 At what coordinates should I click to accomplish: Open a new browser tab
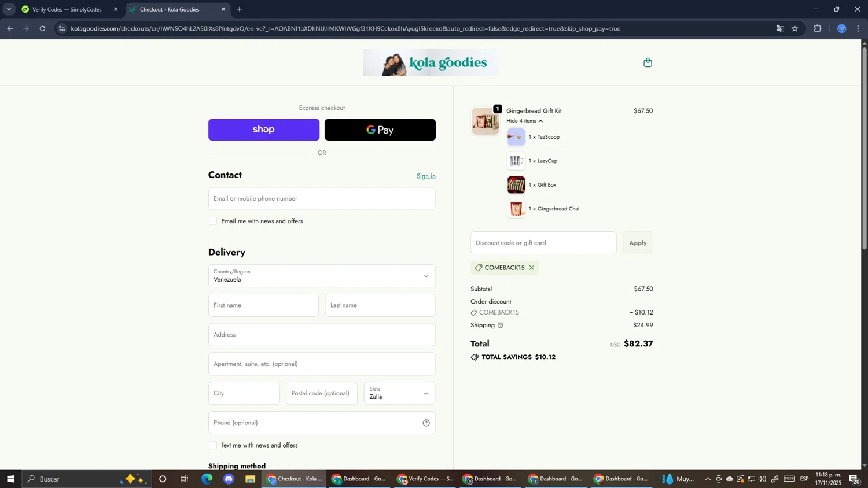pyautogui.click(x=240, y=9)
